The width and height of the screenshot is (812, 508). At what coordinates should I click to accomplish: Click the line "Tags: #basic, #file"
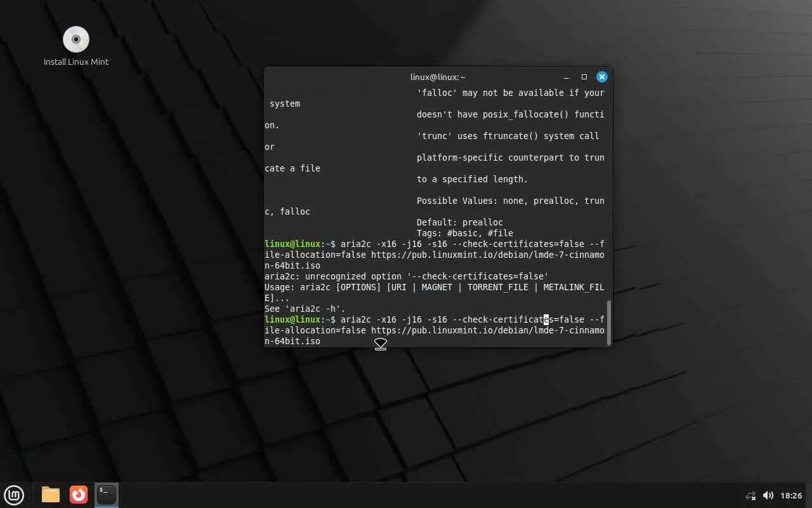coord(465,233)
